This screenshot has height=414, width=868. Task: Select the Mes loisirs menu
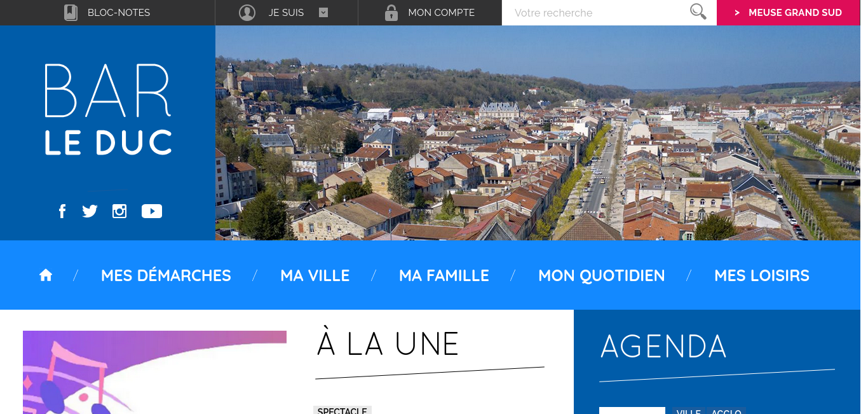pyautogui.click(x=762, y=275)
